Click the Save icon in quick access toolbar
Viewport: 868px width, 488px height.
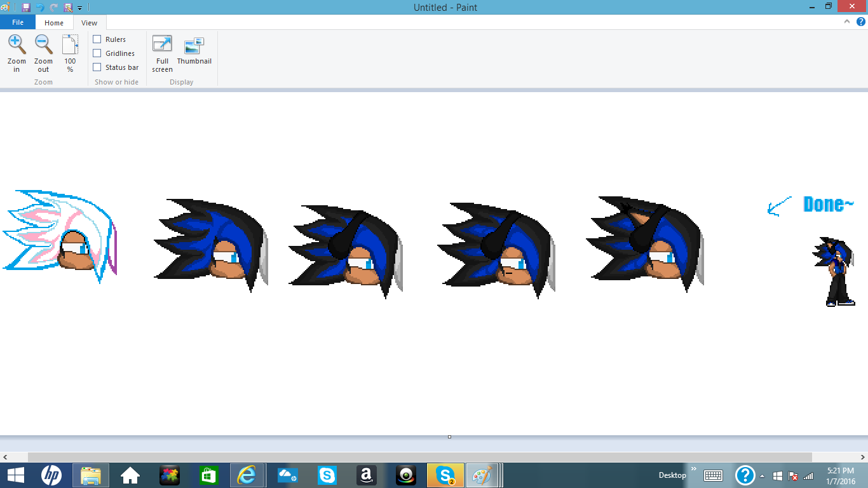coord(26,8)
